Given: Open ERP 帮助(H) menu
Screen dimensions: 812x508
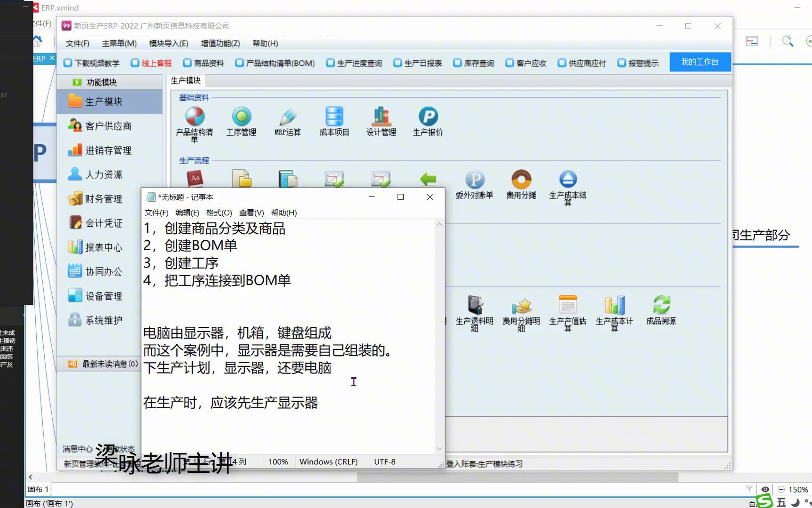Looking at the screenshot, I should pos(265,43).
